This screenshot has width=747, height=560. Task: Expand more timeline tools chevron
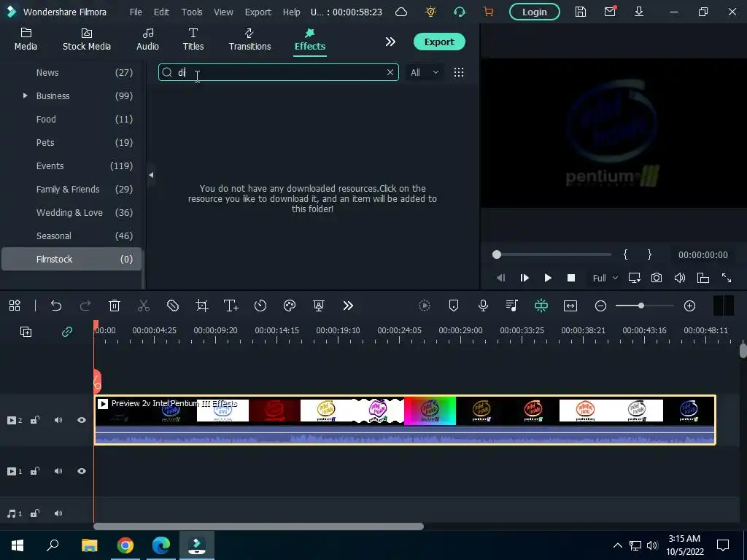point(348,306)
